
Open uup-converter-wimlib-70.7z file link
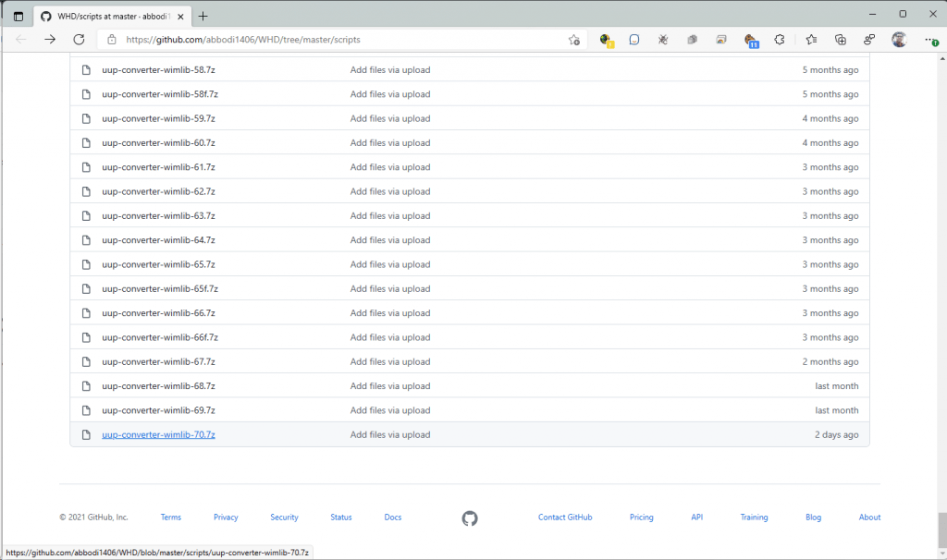(158, 435)
